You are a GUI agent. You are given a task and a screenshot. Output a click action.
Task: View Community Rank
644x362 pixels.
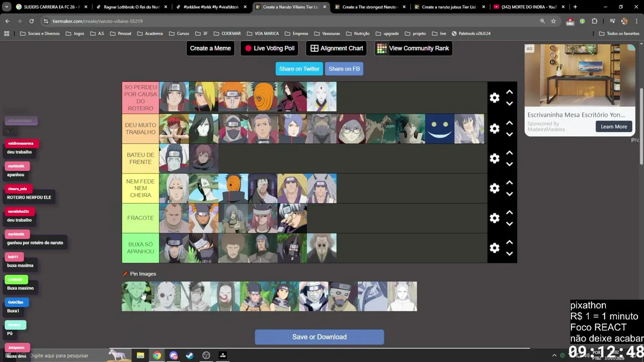pyautogui.click(x=413, y=48)
